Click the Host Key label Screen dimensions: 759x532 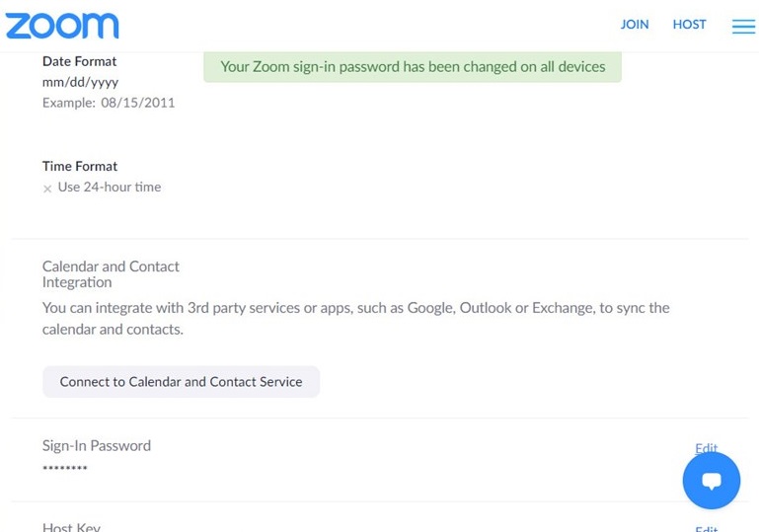point(71,527)
